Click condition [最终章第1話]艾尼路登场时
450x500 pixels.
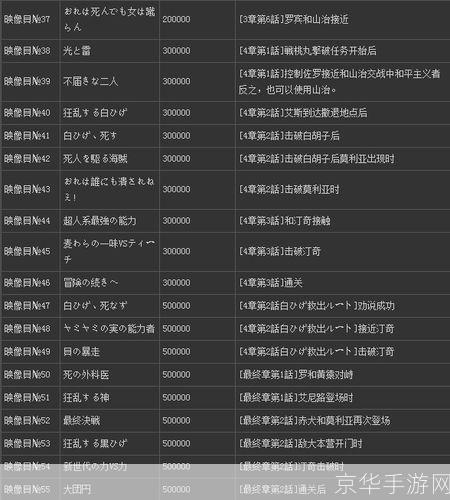[296, 398]
